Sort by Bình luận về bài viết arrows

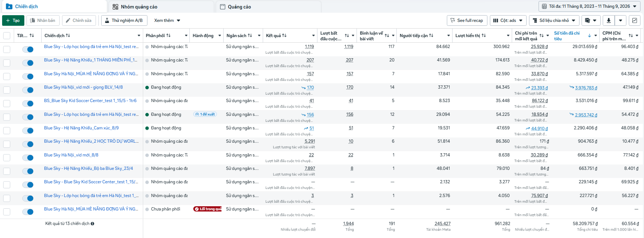point(387,36)
